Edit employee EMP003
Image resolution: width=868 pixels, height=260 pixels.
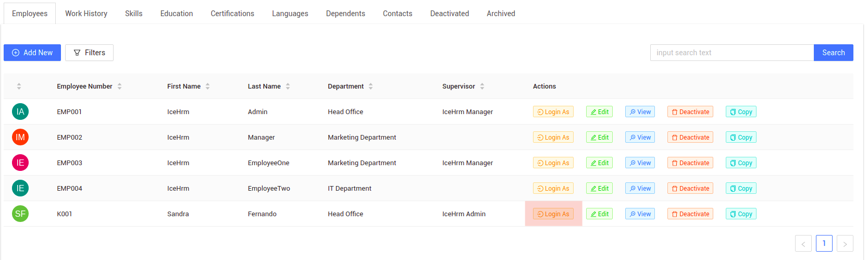(599, 163)
